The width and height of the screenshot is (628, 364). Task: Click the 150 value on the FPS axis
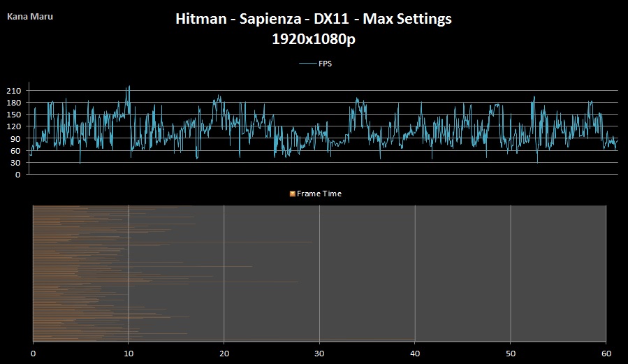(x=13, y=115)
